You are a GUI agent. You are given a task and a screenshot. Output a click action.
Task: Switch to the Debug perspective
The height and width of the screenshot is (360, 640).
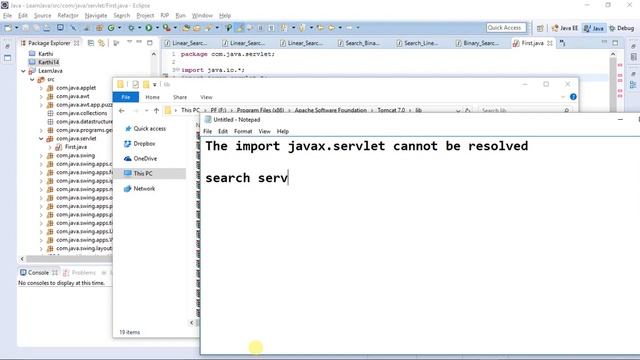(622, 28)
